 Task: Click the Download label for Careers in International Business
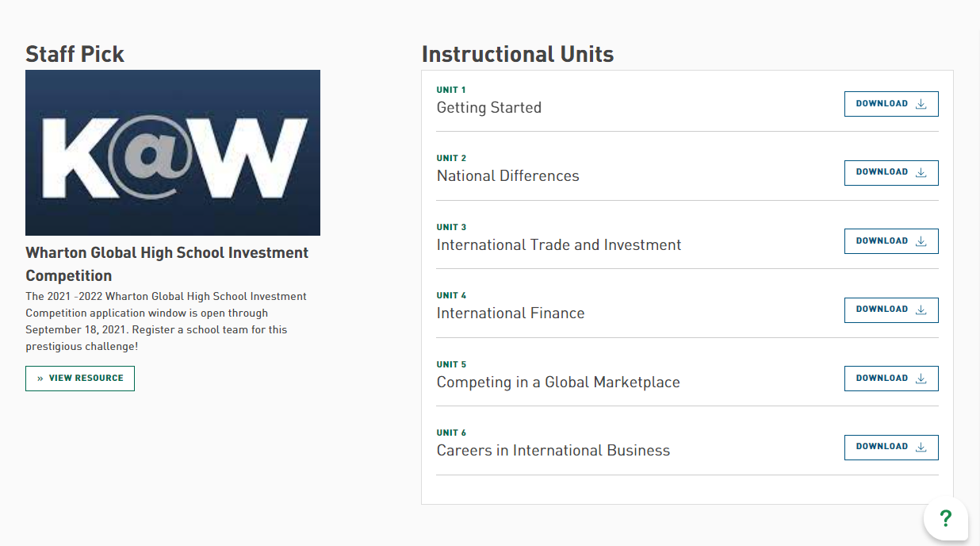click(882, 447)
